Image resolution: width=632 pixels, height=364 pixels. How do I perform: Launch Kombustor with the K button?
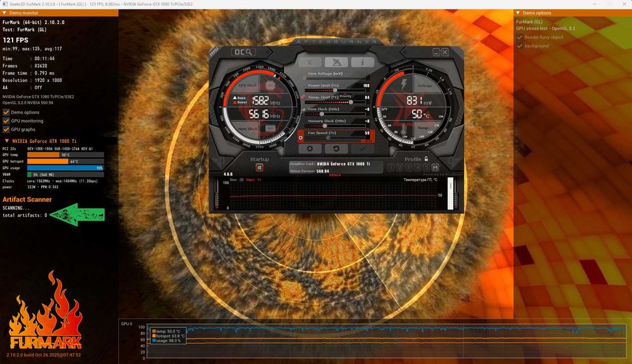tap(310, 62)
